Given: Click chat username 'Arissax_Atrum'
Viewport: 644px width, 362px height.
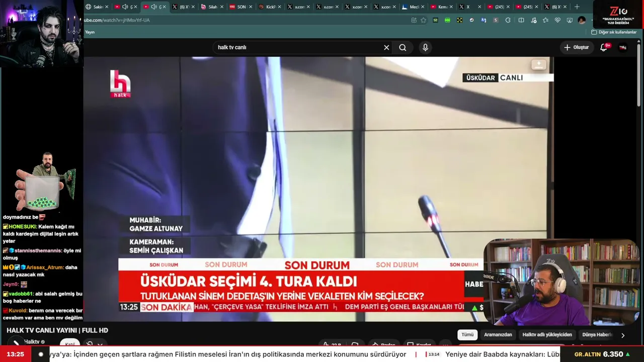Looking at the screenshot, I should coord(45,267).
